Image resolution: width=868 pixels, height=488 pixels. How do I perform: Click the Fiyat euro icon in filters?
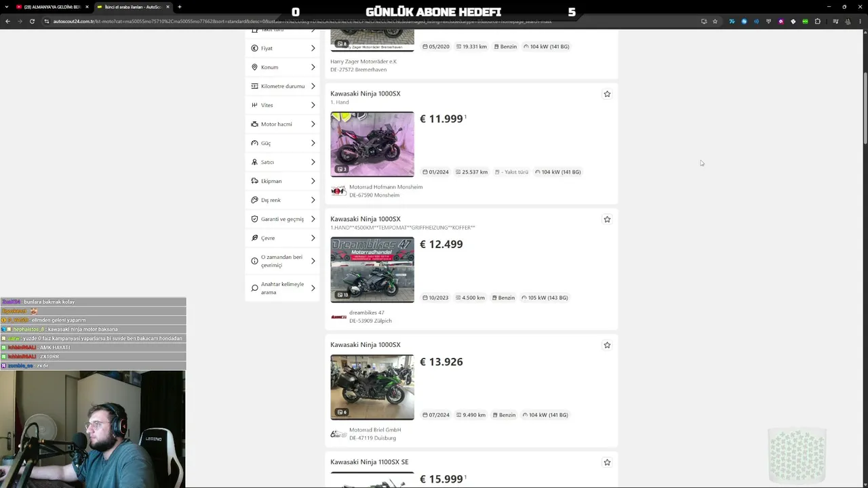tap(254, 48)
